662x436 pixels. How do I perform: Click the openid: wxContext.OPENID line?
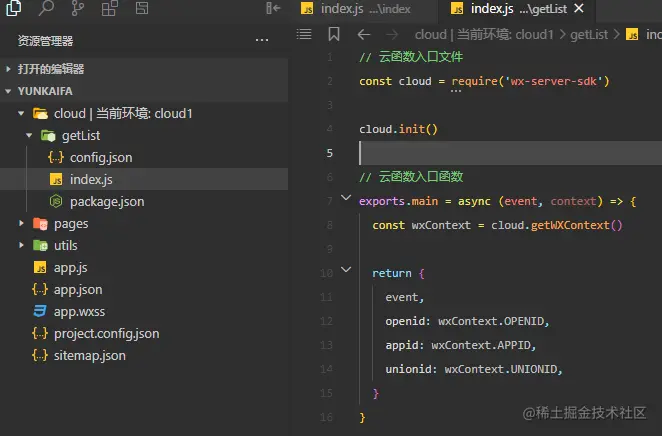tap(467, 321)
